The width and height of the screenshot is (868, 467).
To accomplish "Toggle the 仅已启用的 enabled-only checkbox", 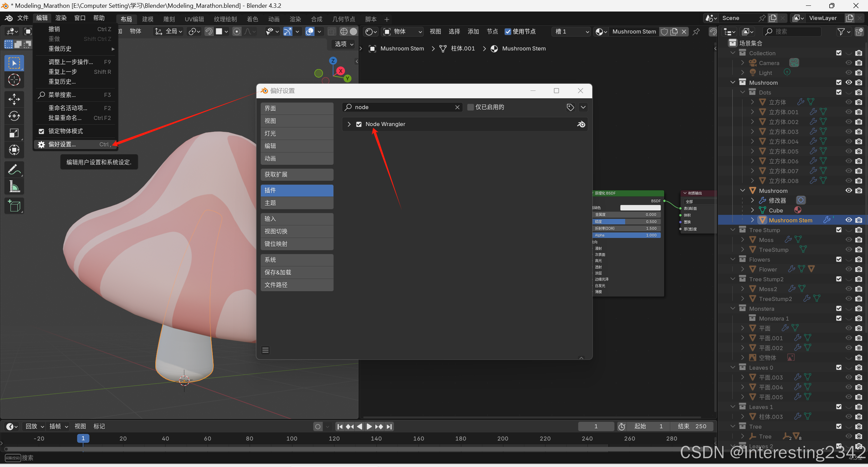I will (470, 107).
